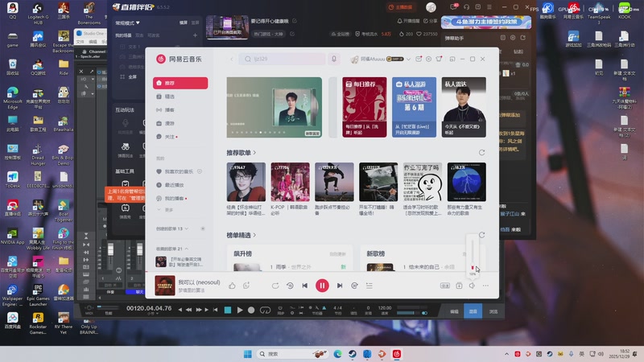
Task: Toggle heartbeat mode icon beside 我喜欢的音乐
Action: pos(200,171)
